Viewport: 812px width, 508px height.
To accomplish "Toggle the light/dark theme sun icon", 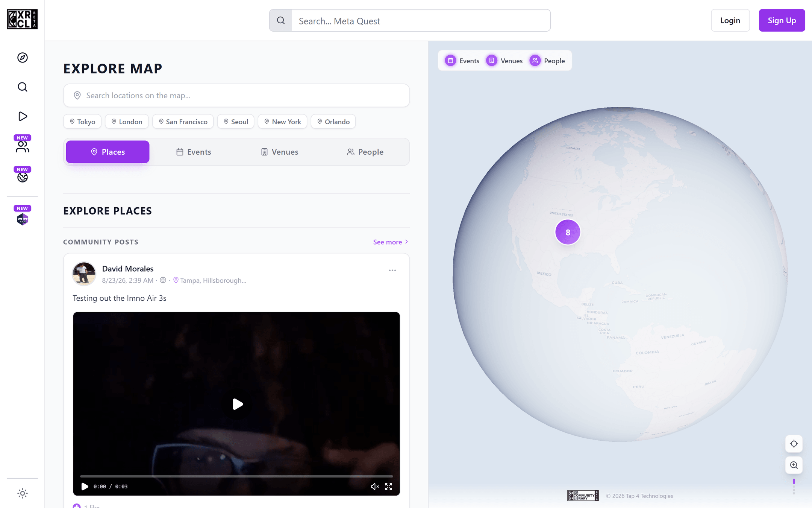I will 23,493.
